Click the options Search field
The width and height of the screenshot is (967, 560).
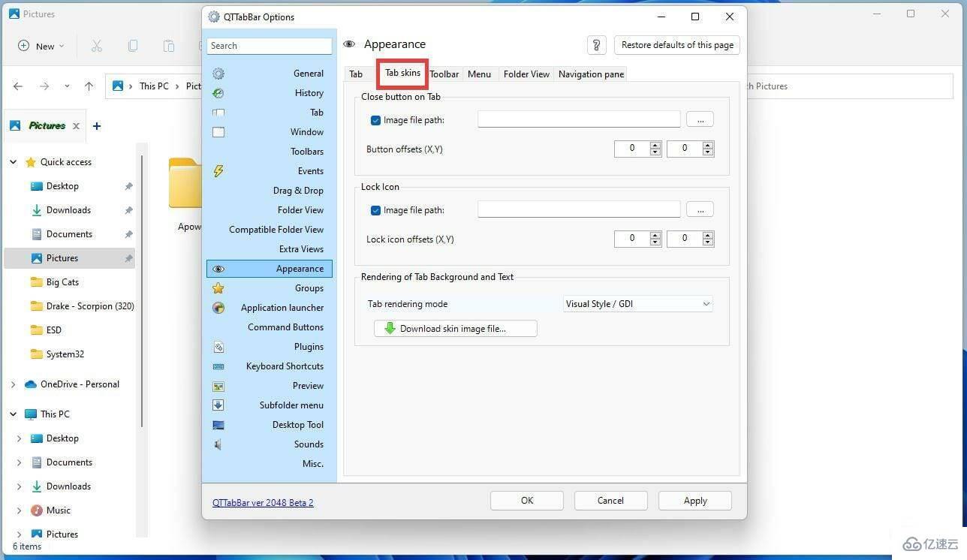coord(270,46)
